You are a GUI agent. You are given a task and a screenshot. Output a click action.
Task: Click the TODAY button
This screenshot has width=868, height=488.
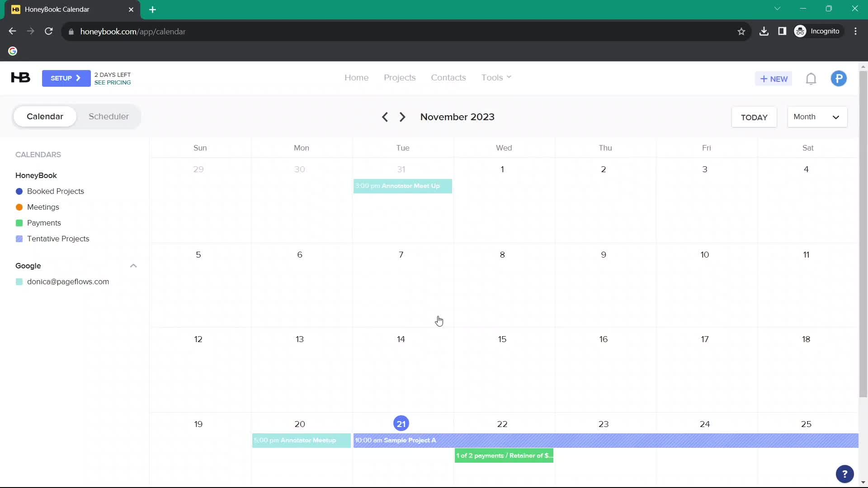pyautogui.click(x=754, y=117)
